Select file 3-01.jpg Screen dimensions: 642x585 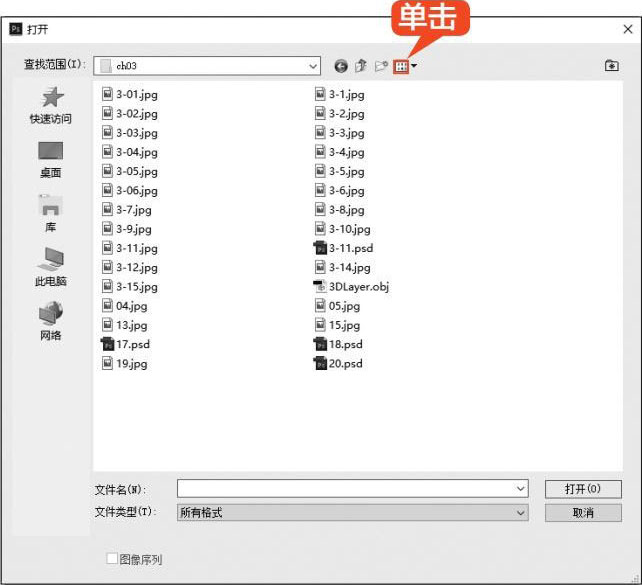pyautogui.click(x=129, y=94)
